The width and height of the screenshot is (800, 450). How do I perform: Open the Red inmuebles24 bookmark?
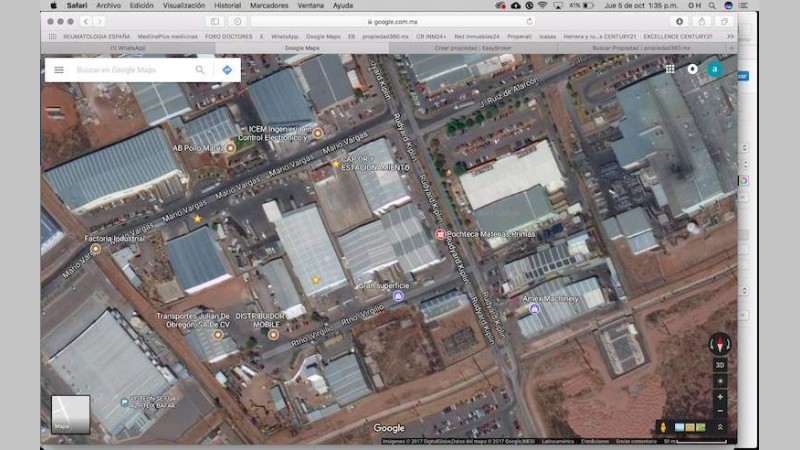(x=477, y=37)
